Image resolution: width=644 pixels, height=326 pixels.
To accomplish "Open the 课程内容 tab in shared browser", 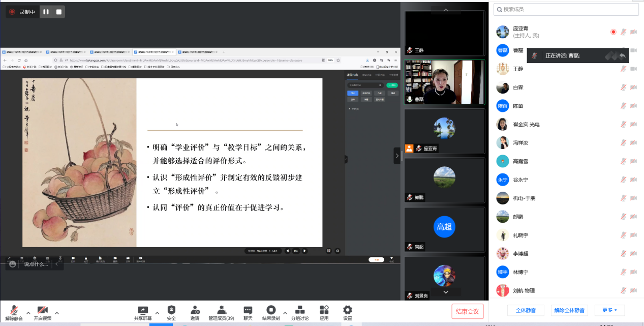I will pos(352,75).
